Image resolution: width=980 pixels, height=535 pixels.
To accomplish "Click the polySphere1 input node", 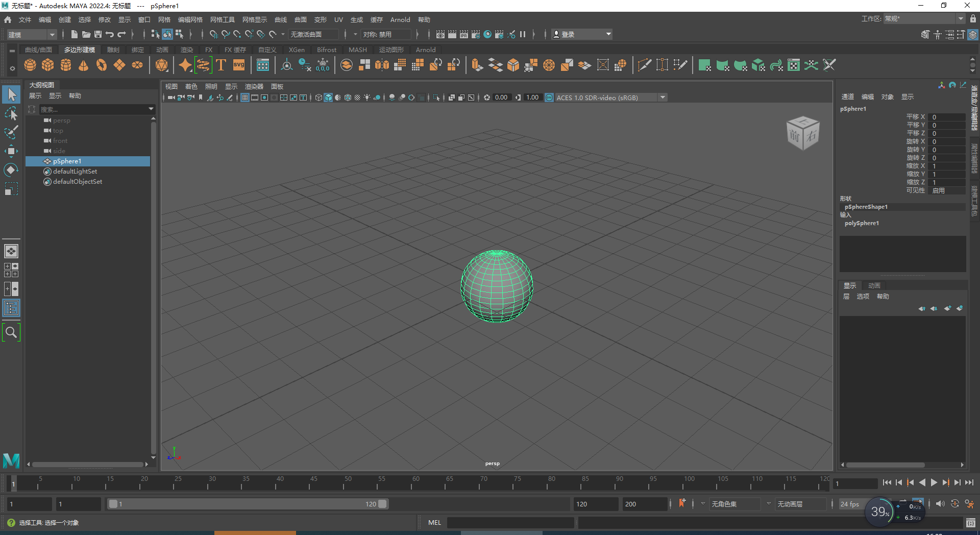I will click(x=862, y=223).
